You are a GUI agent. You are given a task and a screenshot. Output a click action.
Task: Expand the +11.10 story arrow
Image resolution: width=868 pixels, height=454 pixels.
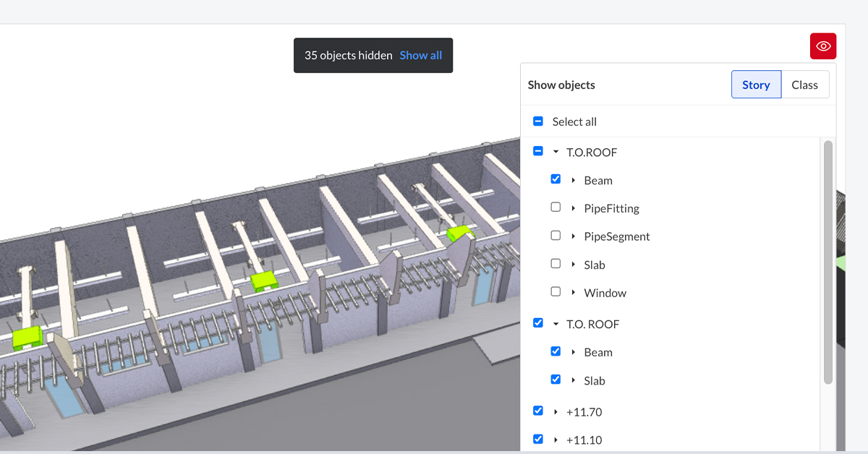coord(556,440)
